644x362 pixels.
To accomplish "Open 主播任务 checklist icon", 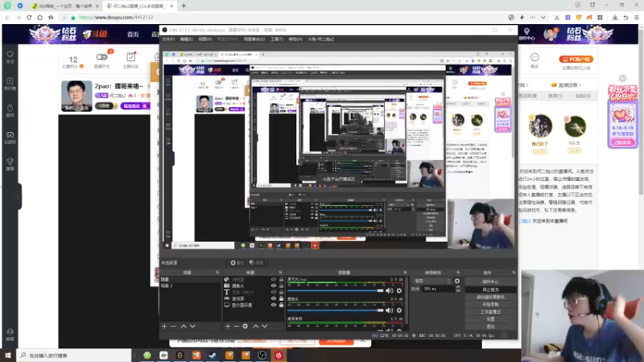I will [130, 57].
